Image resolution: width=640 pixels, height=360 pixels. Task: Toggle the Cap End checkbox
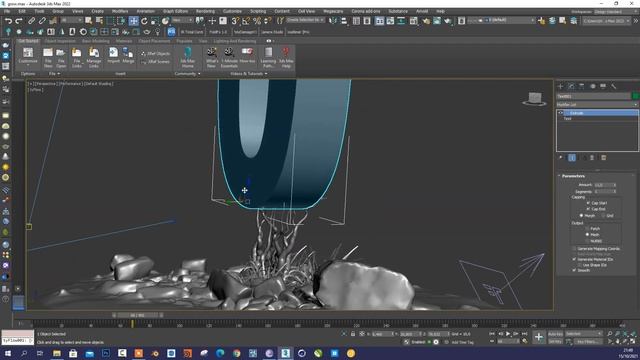click(x=588, y=209)
